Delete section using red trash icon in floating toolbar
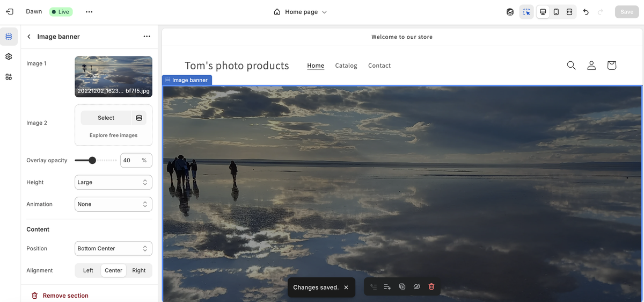The height and width of the screenshot is (302, 644). coord(431,287)
